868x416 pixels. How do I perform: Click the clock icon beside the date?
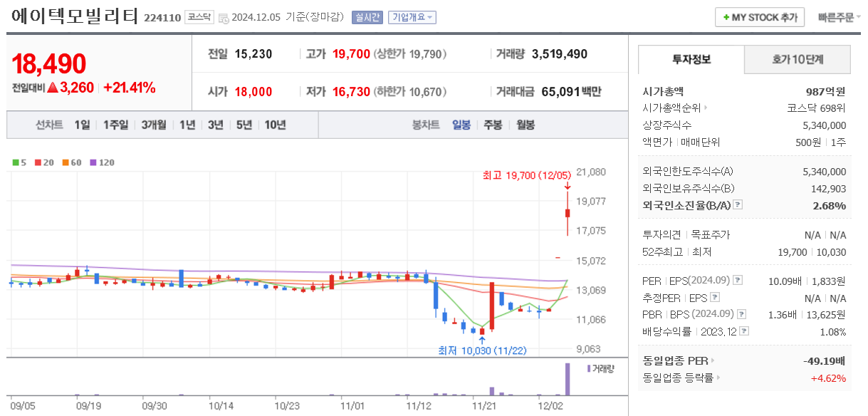224,16
